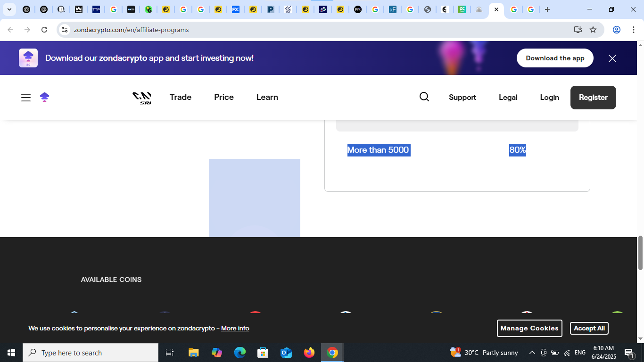Viewport: 644px width, 362px height.
Task: Install app icon in address bar
Action: click(578, 30)
